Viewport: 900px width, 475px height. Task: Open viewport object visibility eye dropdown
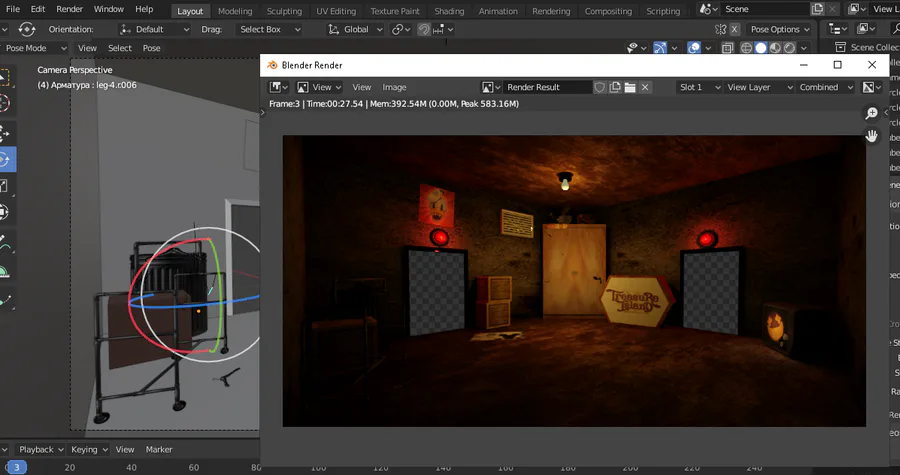(x=637, y=48)
